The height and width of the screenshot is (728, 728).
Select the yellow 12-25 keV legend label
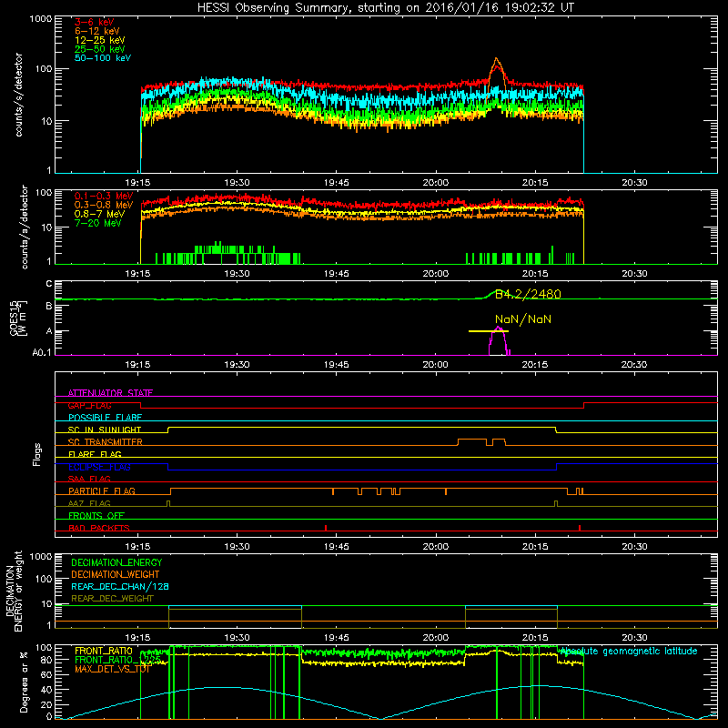[x=100, y=40]
